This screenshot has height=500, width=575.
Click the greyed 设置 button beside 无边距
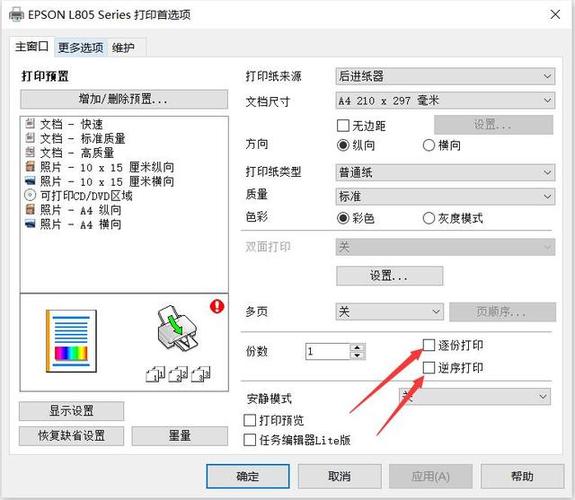pyautogui.click(x=494, y=125)
